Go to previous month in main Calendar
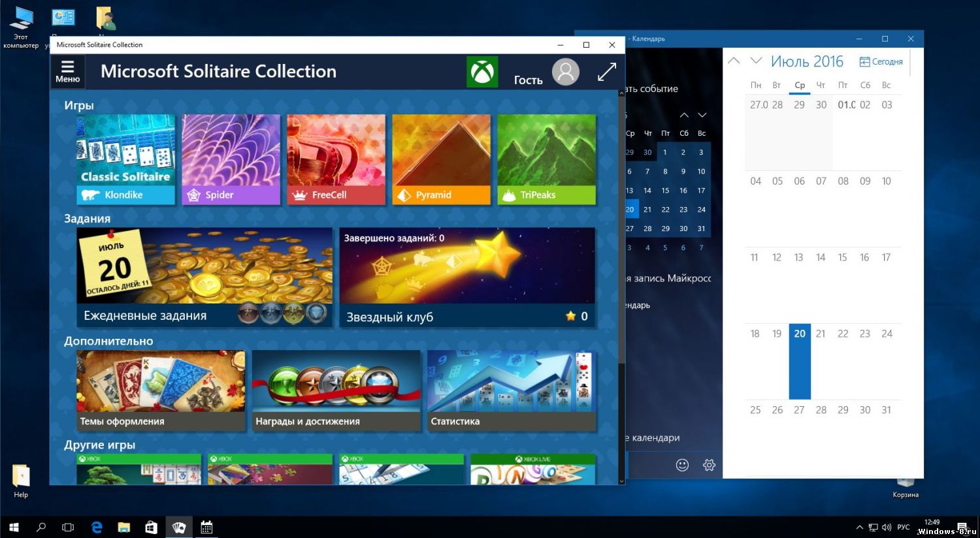This screenshot has width=980, height=538. (734, 61)
